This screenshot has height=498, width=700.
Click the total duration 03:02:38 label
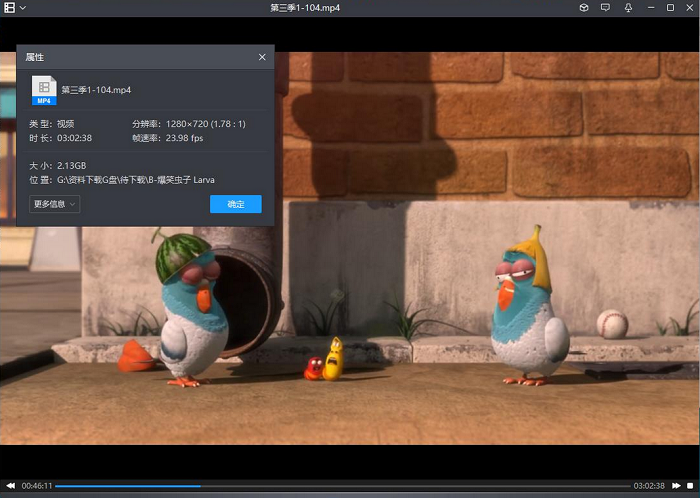(x=649, y=486)
